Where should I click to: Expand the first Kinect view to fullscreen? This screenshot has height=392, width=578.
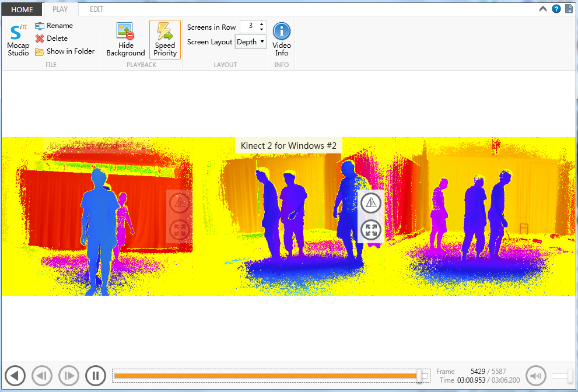(180, 230)
